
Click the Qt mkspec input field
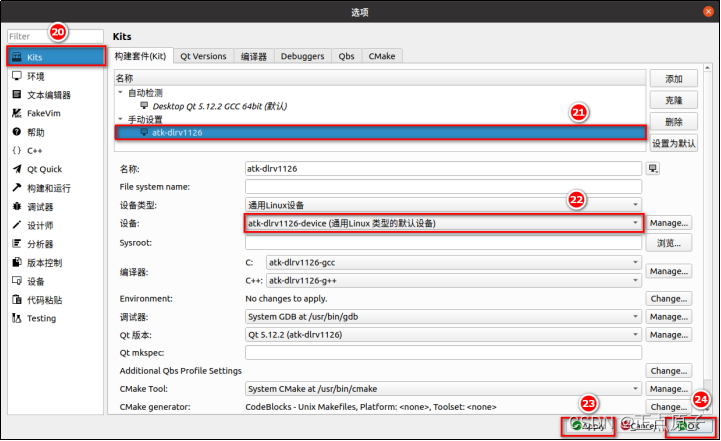pos(443,353)
